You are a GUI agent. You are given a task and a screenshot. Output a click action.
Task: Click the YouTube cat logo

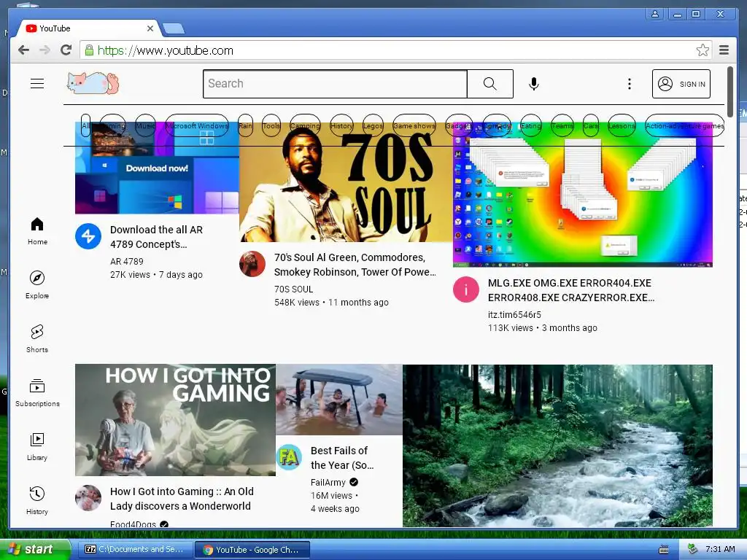[93, 83]
